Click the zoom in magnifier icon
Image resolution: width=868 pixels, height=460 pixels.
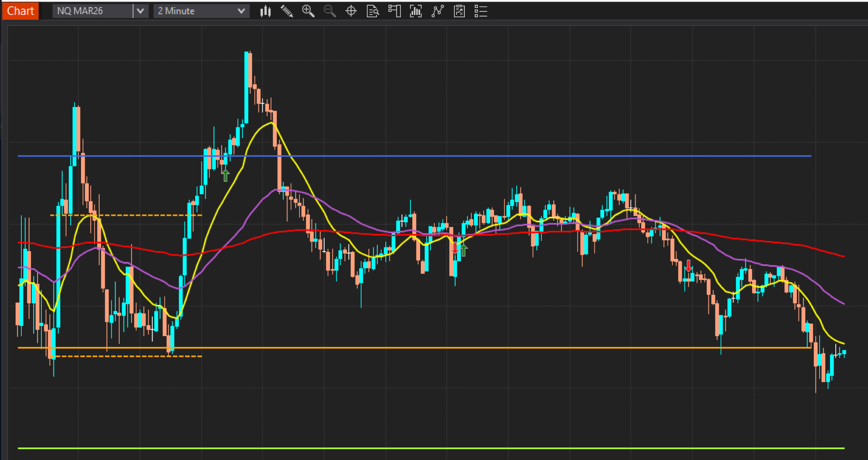[308, 11]
